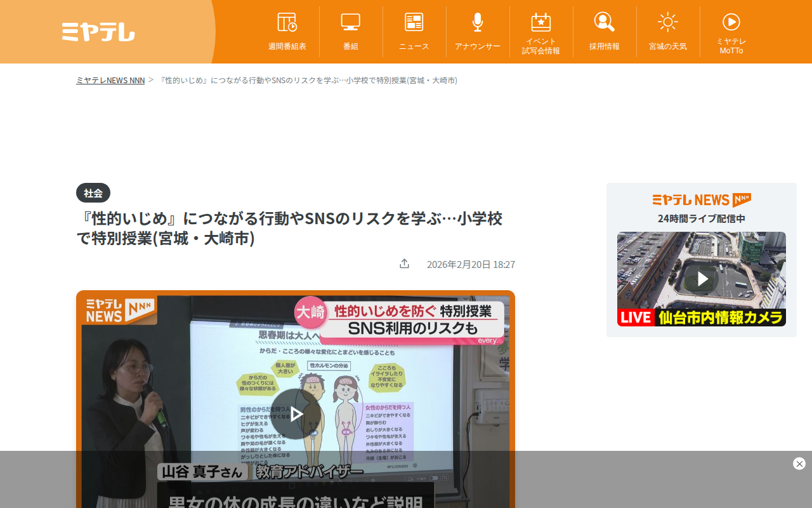Click the ミヤテレNEWS NNN sidebar logo
Screen dimensions: 812x508
pyautogui.click(x=702, y=200)
